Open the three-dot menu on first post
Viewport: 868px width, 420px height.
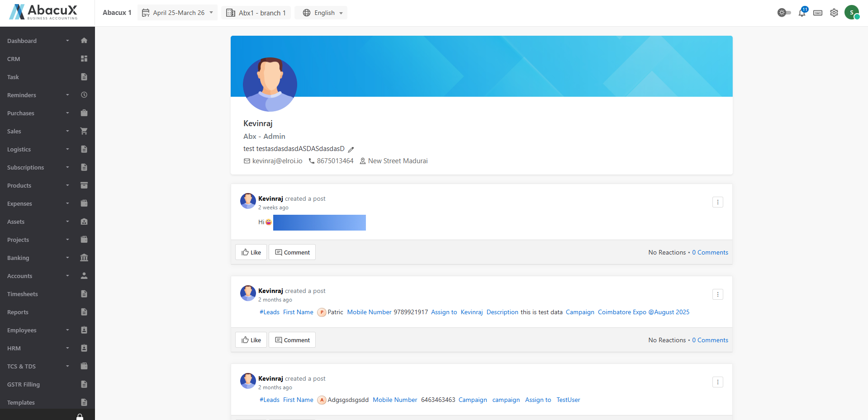718,202
